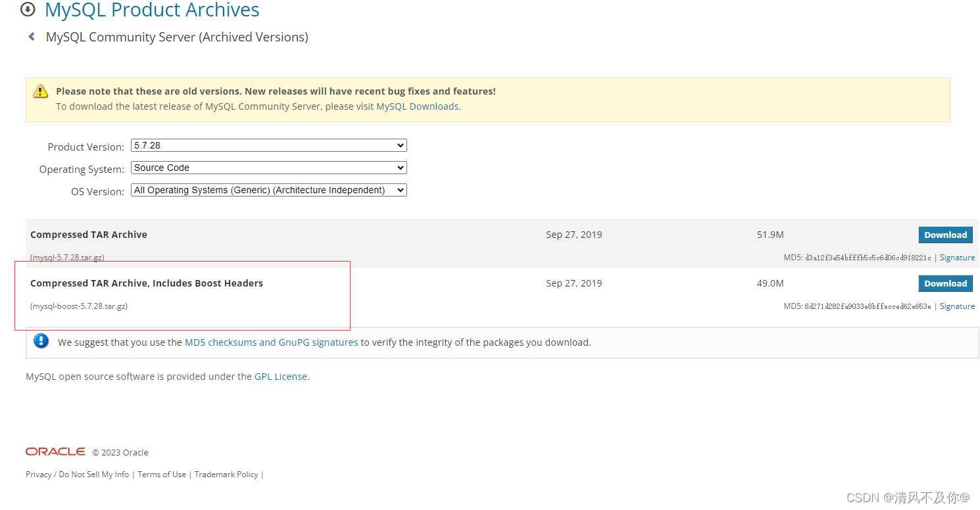Click the 51.9M file size
980x510 pixels.
770,235
